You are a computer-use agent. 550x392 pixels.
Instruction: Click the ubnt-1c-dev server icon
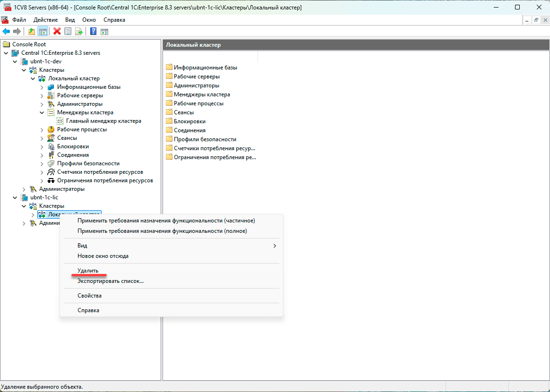[x=25, y=61]
